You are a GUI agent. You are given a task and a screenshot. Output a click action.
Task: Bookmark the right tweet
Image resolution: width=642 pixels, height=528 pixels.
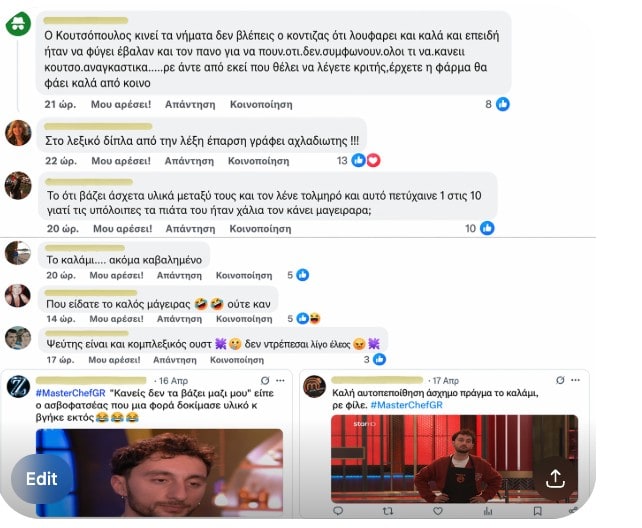(x=538, y=511)
